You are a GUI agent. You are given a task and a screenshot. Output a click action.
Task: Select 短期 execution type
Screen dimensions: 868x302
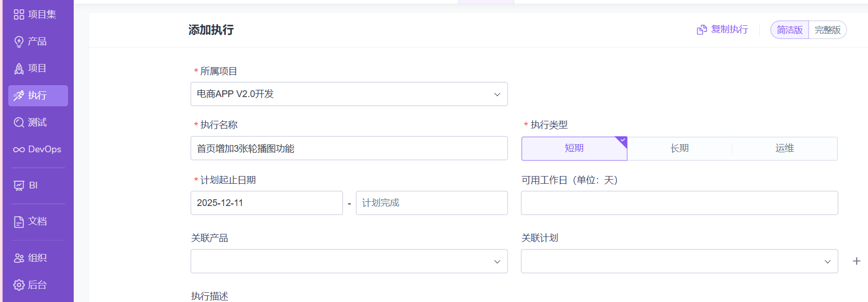point(574,148)
